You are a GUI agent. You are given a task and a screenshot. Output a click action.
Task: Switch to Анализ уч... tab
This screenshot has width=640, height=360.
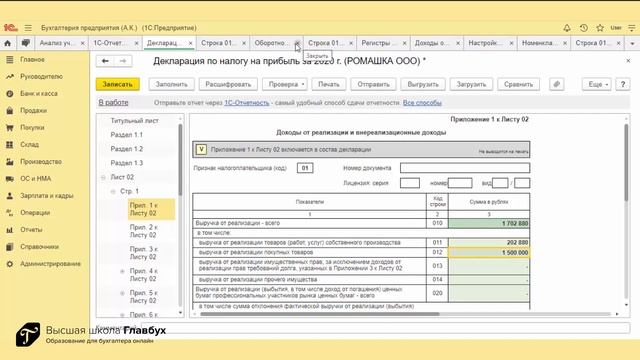57,43
